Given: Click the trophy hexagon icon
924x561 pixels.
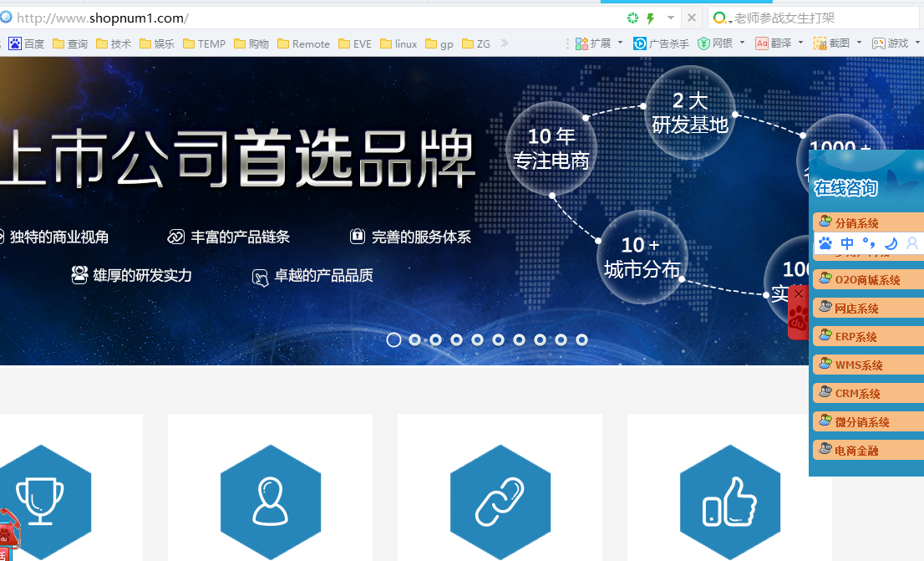Looking at the screenshot, I should click(x=40, y=502).
